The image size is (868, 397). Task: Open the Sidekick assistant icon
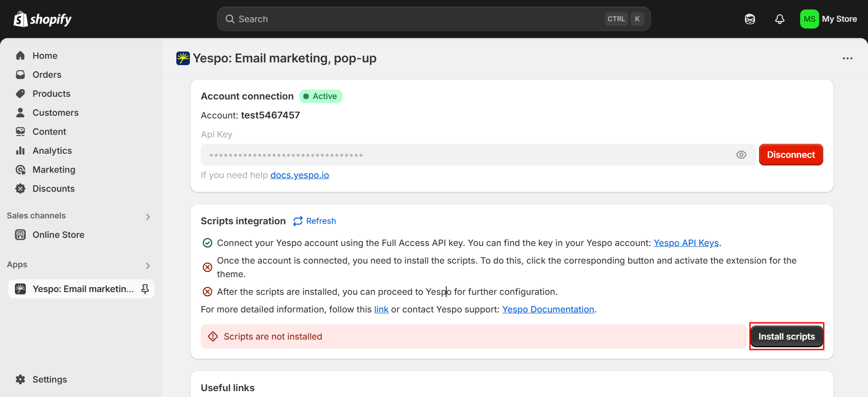(750, 19)
